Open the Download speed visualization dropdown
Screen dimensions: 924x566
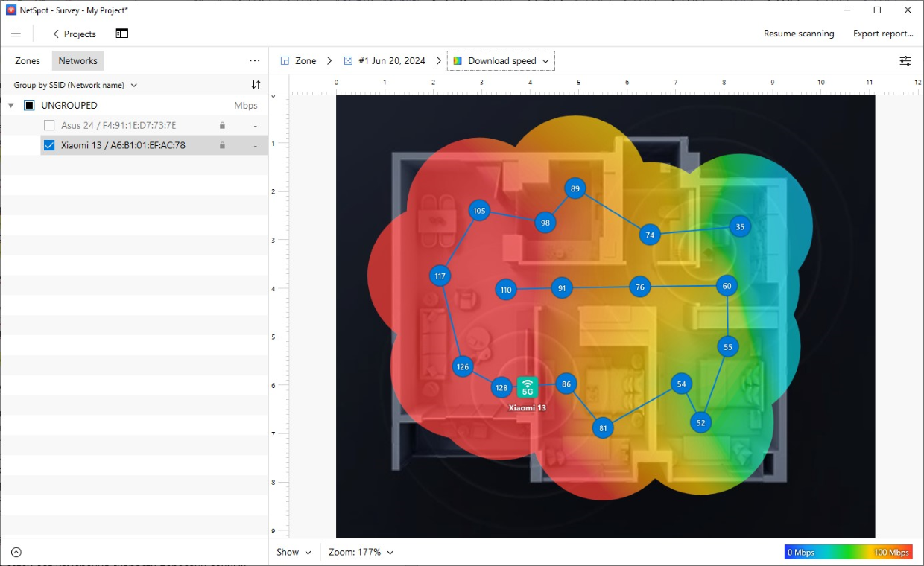click(x=500, y=60)
